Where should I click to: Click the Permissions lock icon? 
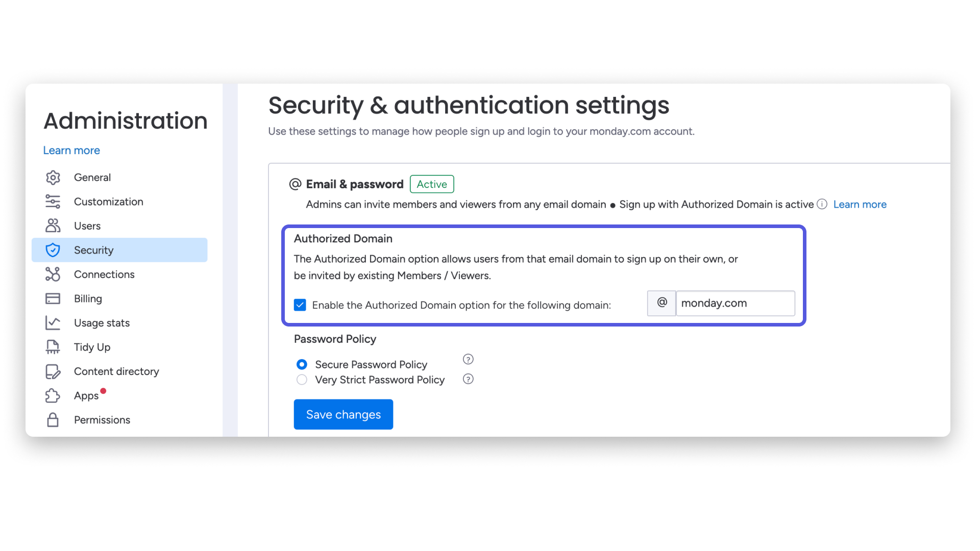coord(53,420)
